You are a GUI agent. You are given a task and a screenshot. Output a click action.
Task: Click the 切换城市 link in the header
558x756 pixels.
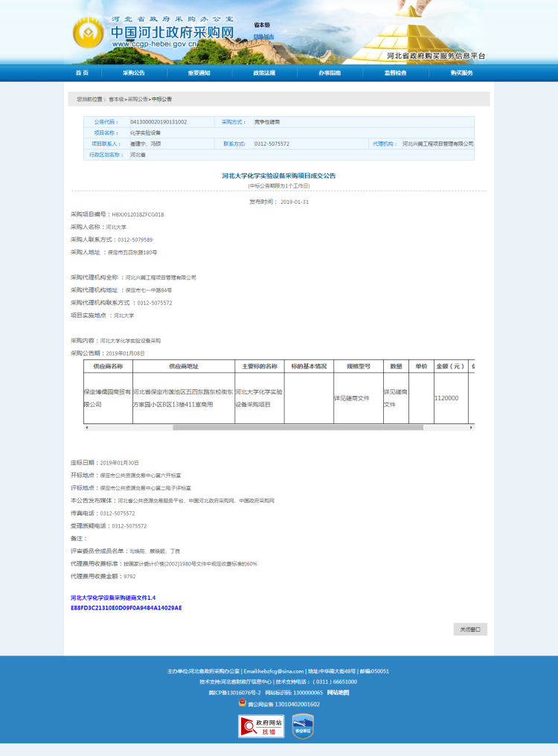click(x=264, y=36)
